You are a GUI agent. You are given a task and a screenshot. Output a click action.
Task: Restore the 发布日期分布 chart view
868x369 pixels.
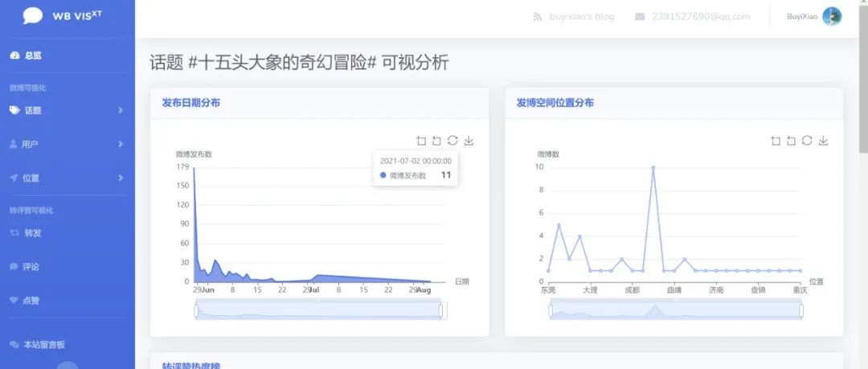tap(453, 141)
